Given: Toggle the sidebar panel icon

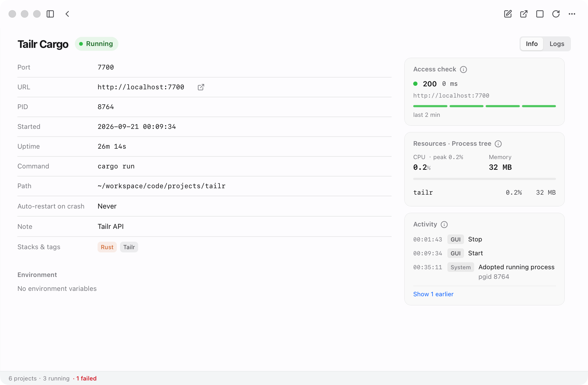Looking at the screenshot, I should (50, 14).
